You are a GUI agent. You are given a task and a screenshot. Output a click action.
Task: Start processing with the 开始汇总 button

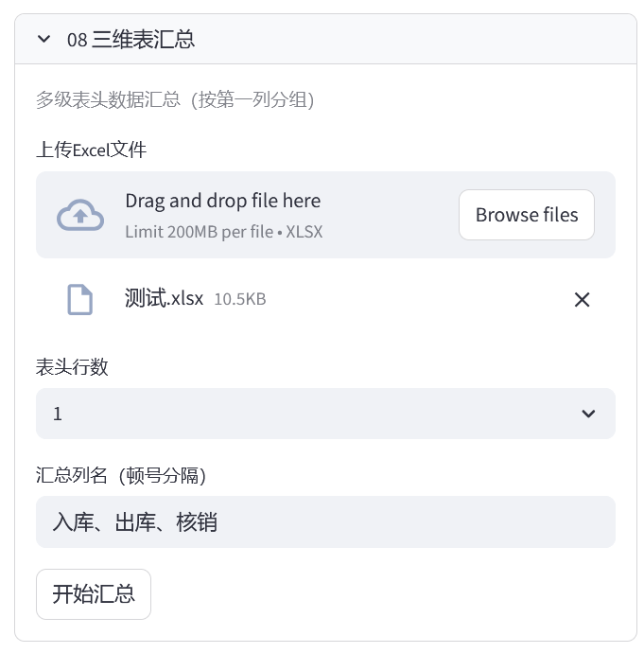[94, 594]
